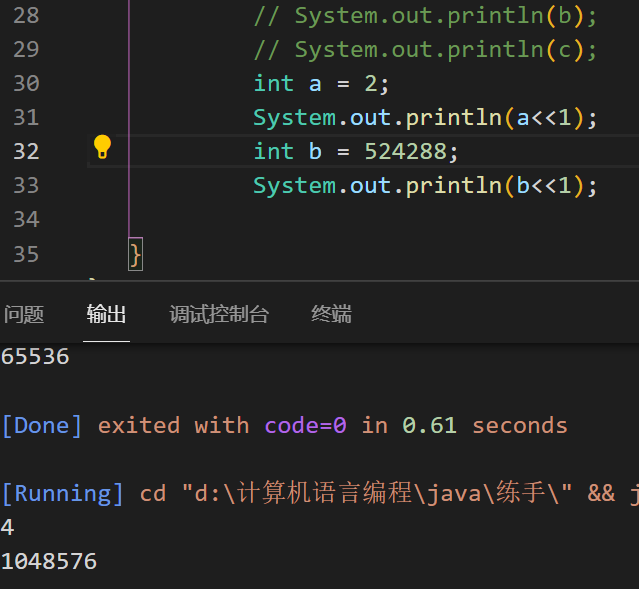Click line number 28 in the gutter
Image resolution: width=639 pixels, height=589 pixels.
click(26, 16)
